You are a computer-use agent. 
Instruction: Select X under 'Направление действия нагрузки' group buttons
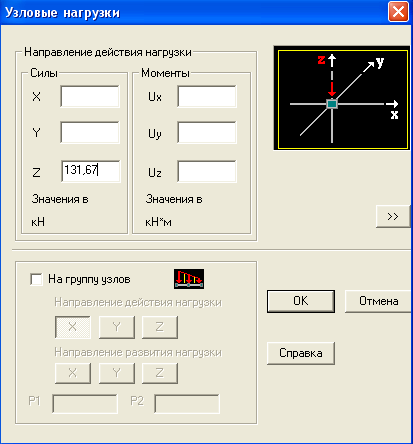[x=73, y=327]
